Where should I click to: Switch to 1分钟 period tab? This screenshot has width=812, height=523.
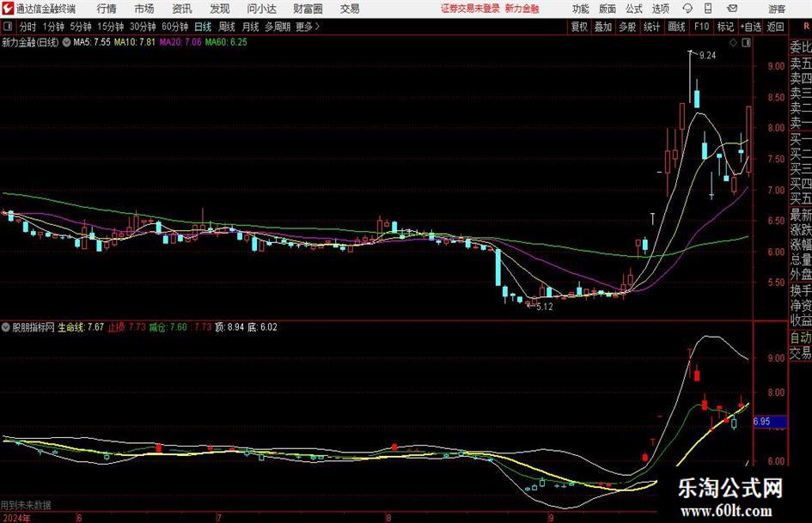coord(52,27)
